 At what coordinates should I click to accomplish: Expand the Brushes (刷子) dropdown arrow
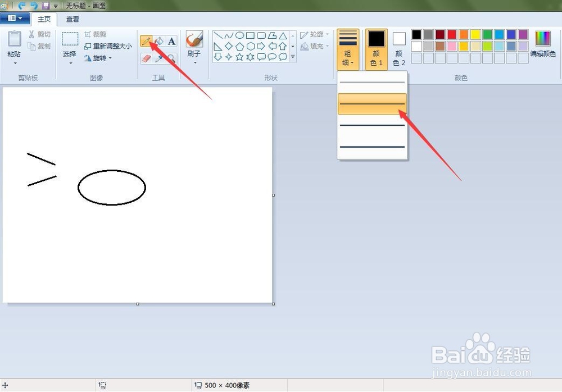194,63
